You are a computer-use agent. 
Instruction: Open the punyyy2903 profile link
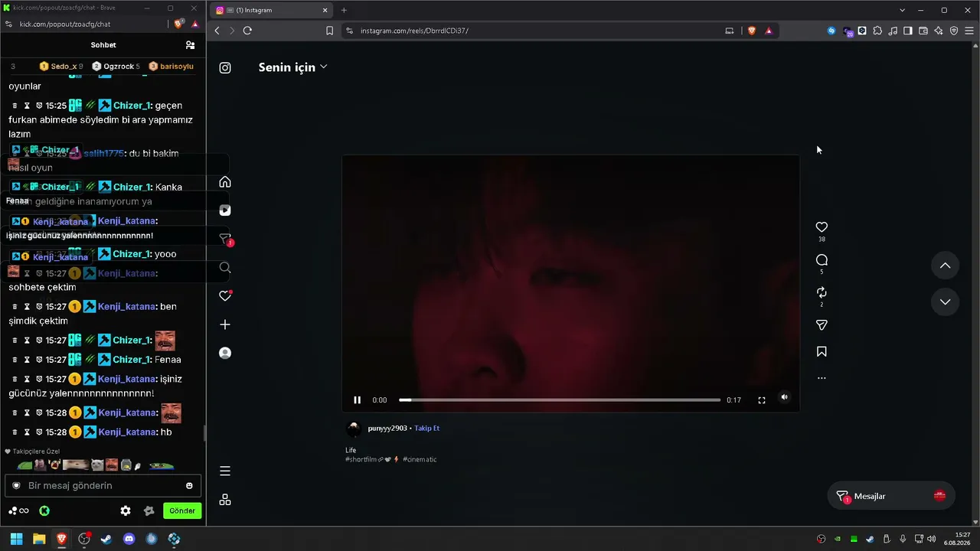pos(387,429)
